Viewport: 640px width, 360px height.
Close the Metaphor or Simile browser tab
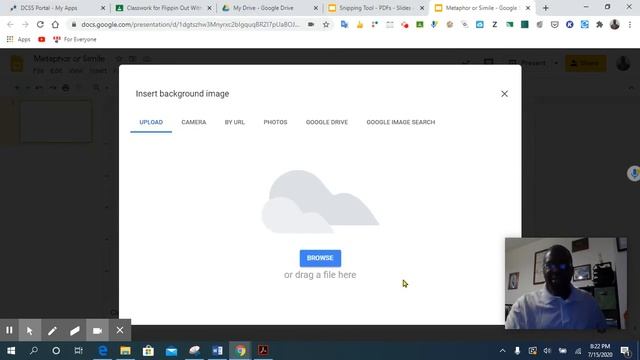pyautogui.click(x=528, y=8)
